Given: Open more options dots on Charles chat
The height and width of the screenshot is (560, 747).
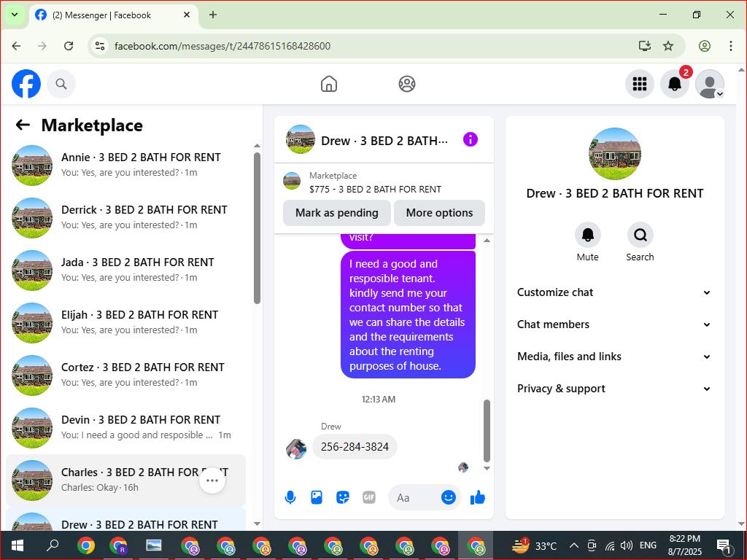Looking at the screenshot, I should pos(212,481).
